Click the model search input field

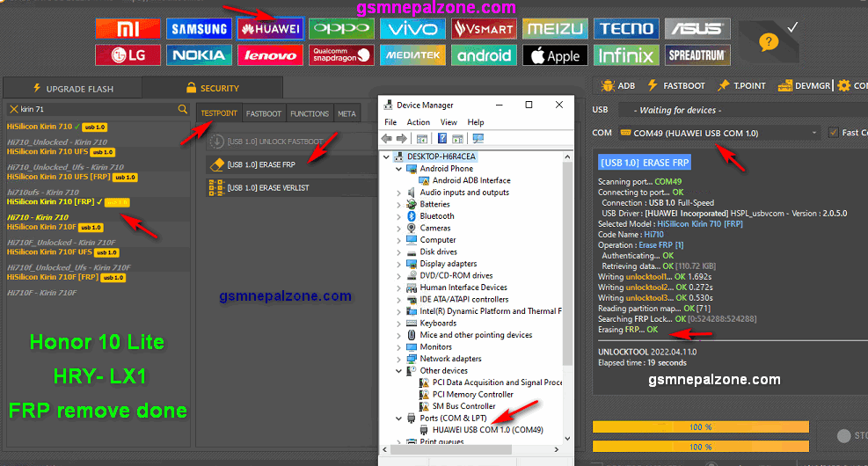98,109
